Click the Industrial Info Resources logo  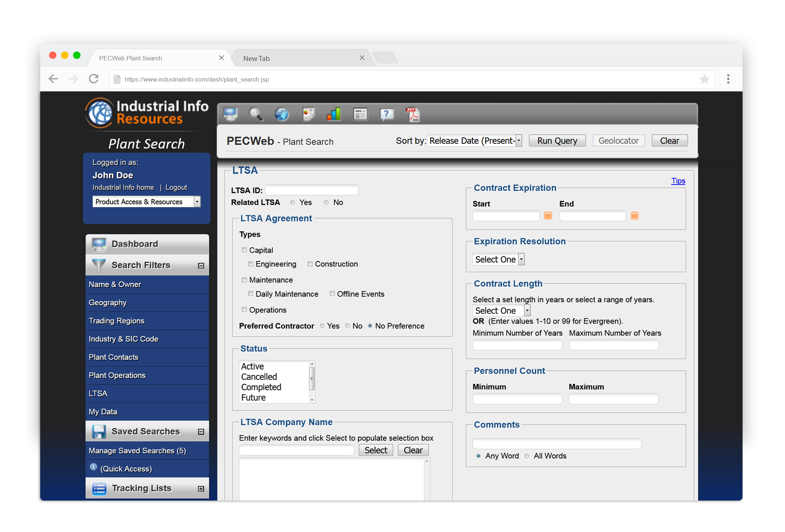click(x=147, y=113)
